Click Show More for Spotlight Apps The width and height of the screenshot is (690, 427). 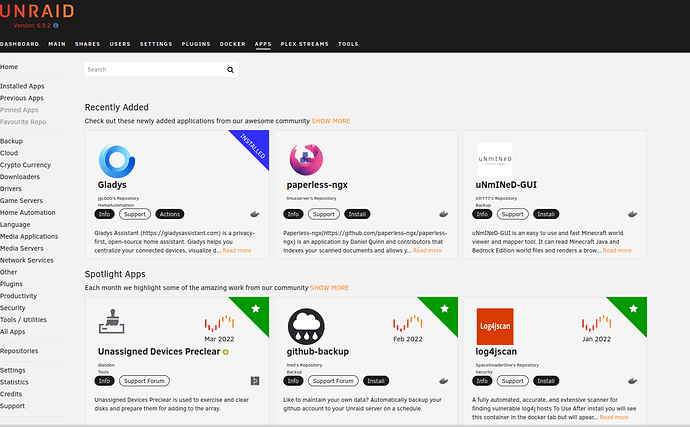coord(330,288)
